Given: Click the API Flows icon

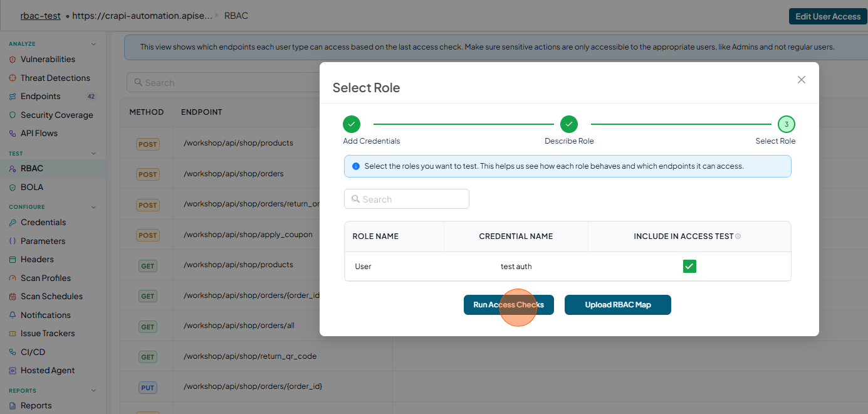Looking at the screenshot, I should 13,134.
